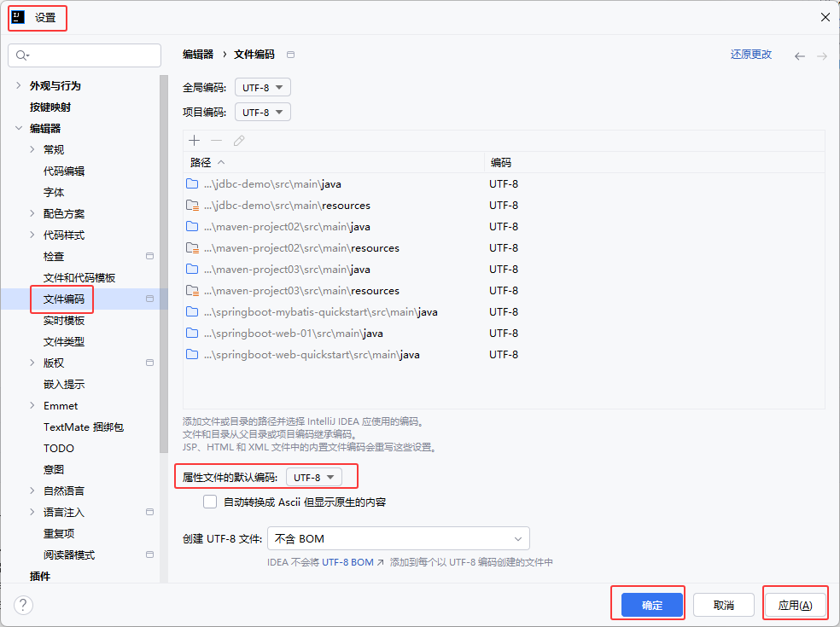
Task: Open help via the question mark icon
Action: tap(23, 605)
